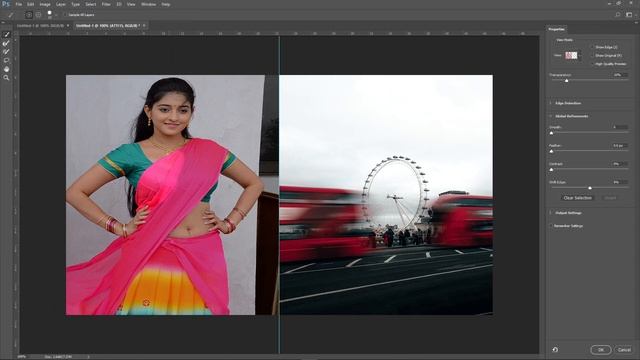Toggle Remember Settings checkbox

coord(551,226)
